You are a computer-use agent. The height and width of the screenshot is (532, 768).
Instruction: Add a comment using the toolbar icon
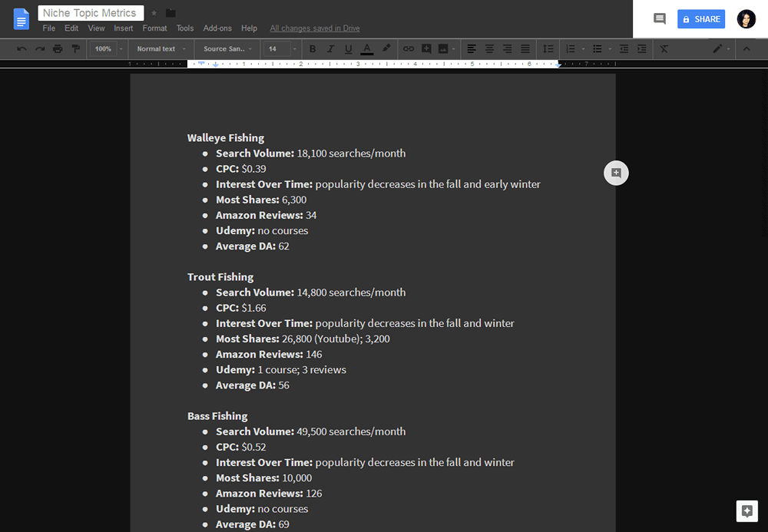pos(426,49)
